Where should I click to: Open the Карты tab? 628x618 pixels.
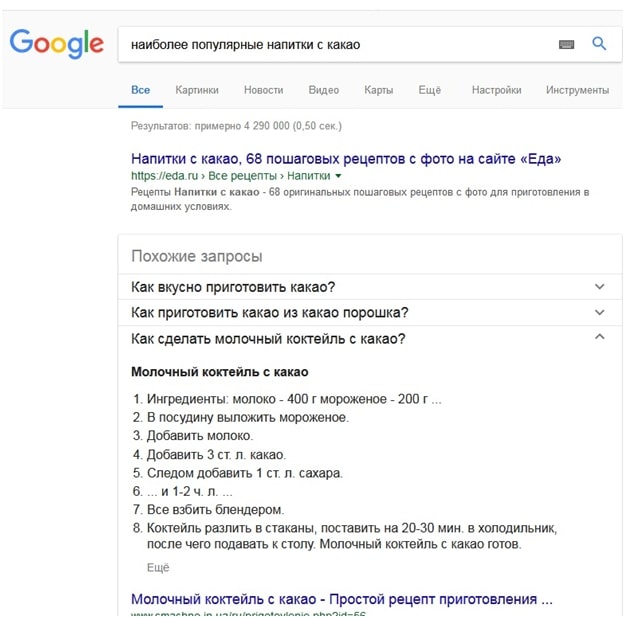click(379, 90)
